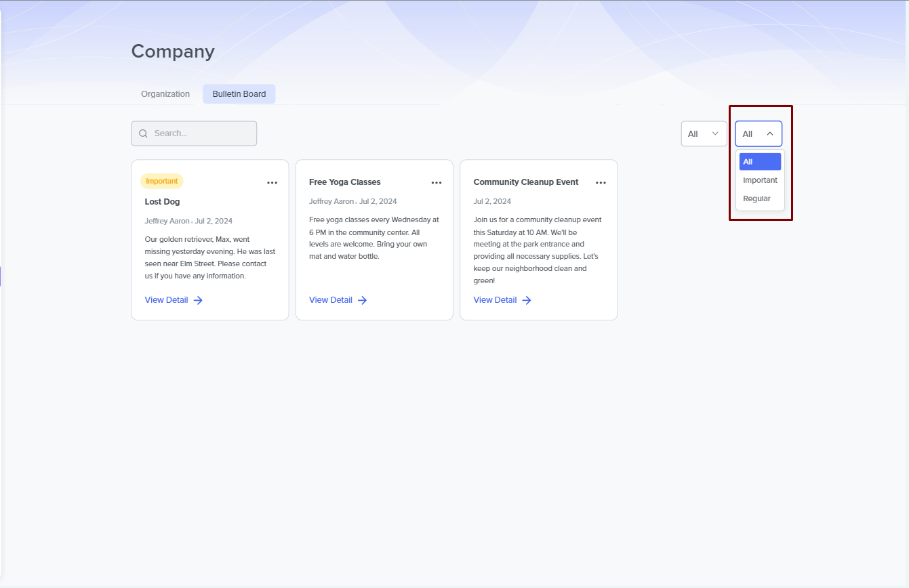Choose Important from the open dropdown list
This screenshot has height=588, width=909.
(x=760, y=180)
